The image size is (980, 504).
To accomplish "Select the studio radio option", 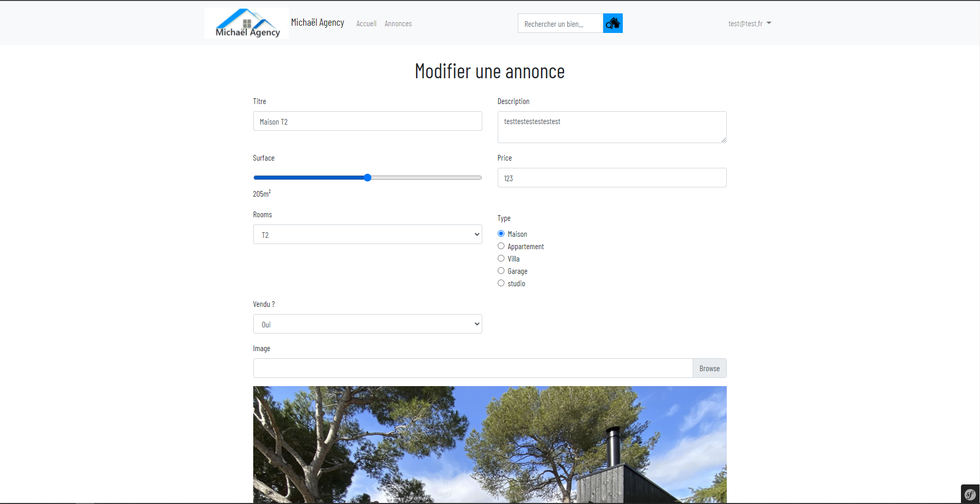I will [501, 283].
